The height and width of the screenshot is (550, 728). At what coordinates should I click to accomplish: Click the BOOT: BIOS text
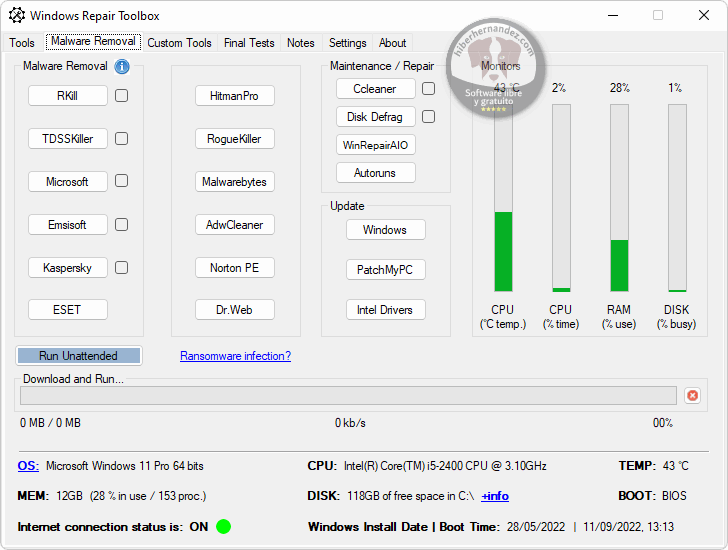652,496
